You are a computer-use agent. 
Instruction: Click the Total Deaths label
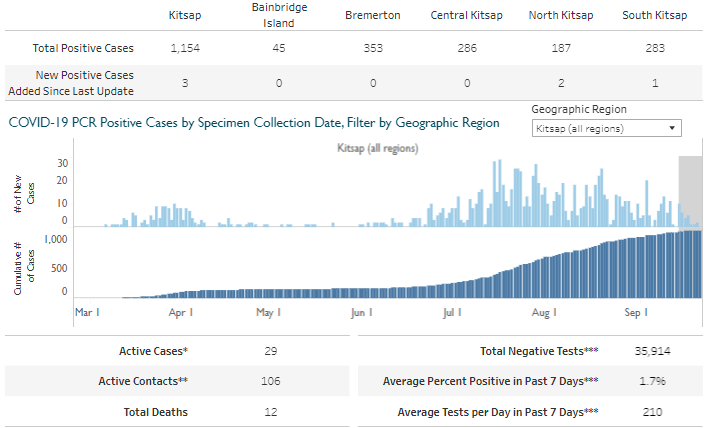click(156, 411)
